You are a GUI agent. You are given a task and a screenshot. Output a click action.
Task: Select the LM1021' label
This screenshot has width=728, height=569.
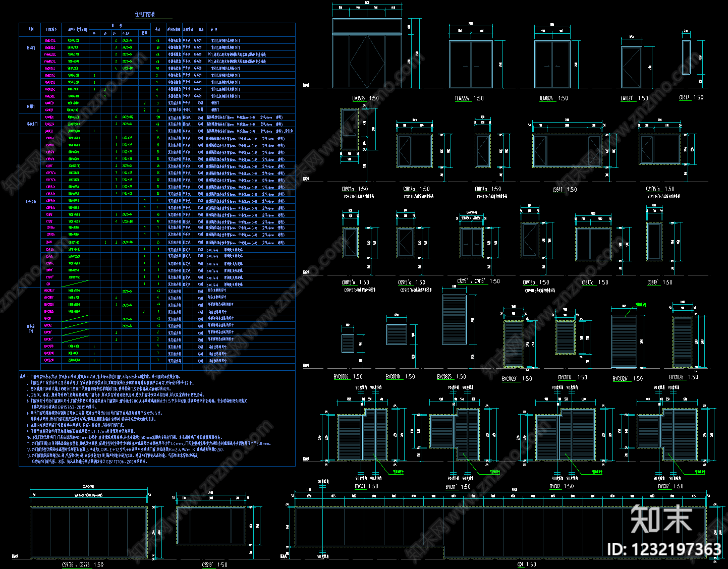(628, 98)
